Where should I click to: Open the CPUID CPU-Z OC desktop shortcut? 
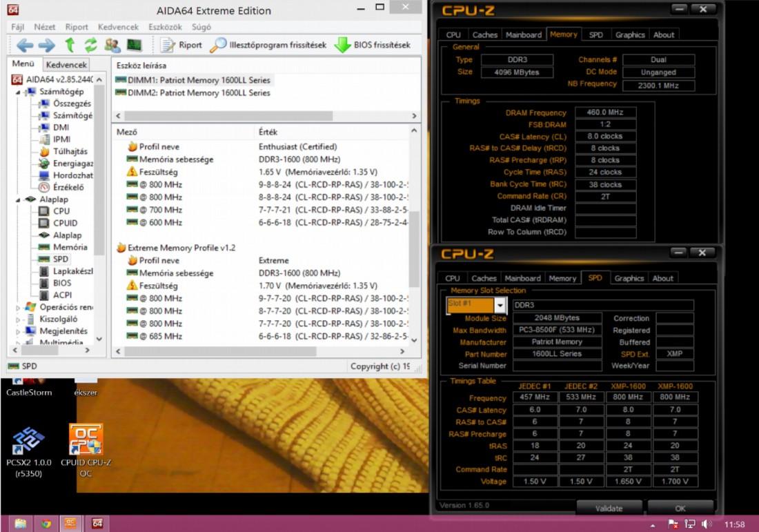[86, 450]
